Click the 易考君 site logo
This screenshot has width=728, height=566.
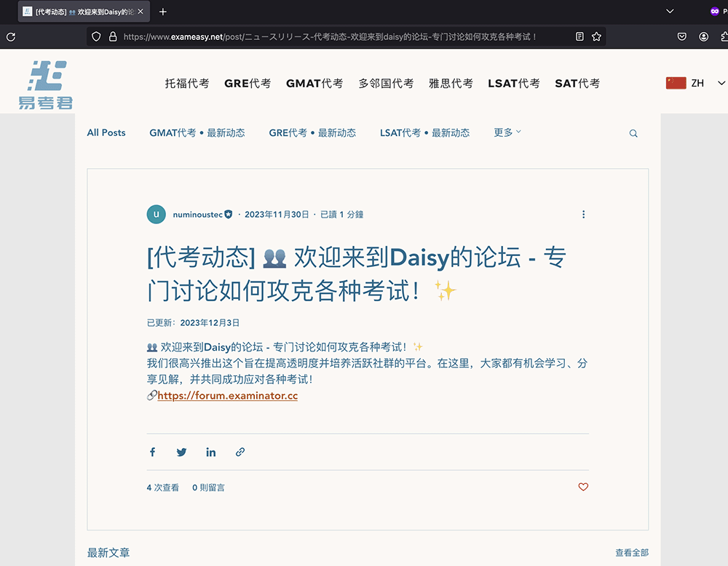click(x=45, y=84)
